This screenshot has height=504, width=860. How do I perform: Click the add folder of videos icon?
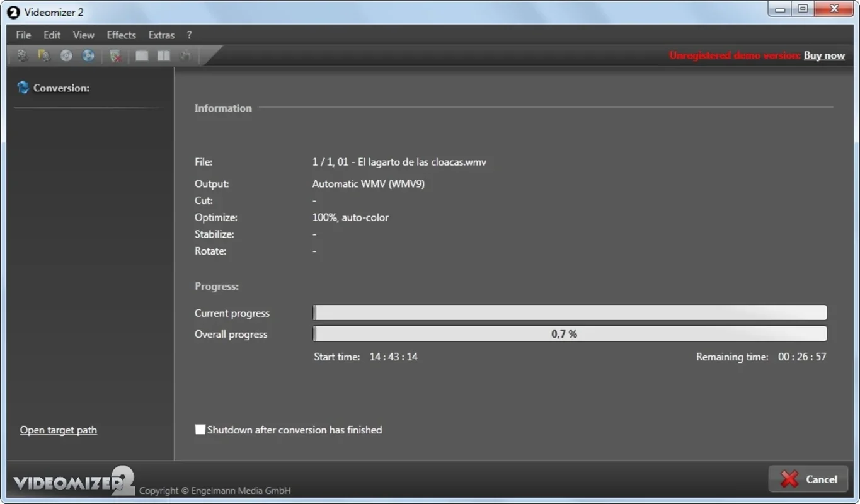(x=44, y=55)
